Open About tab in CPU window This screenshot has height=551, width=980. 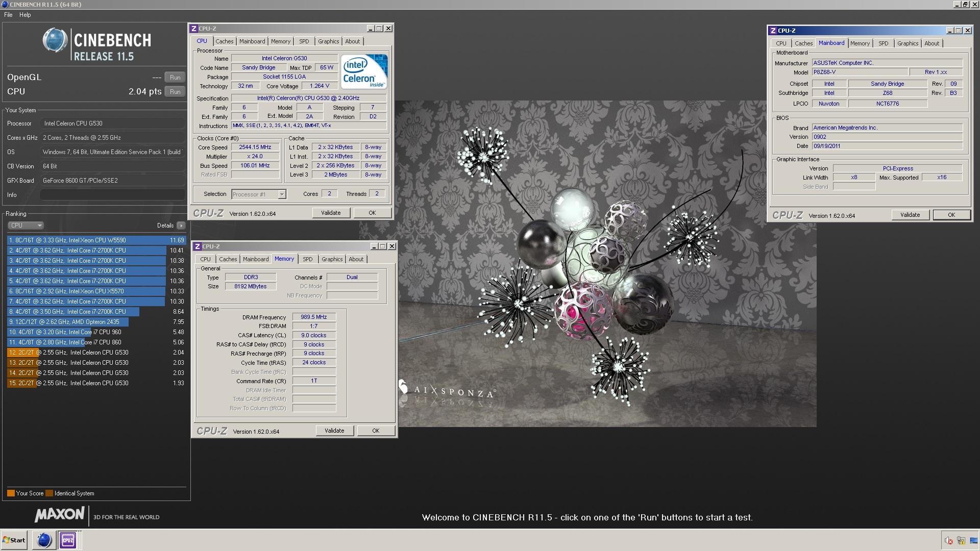point(353,41)
